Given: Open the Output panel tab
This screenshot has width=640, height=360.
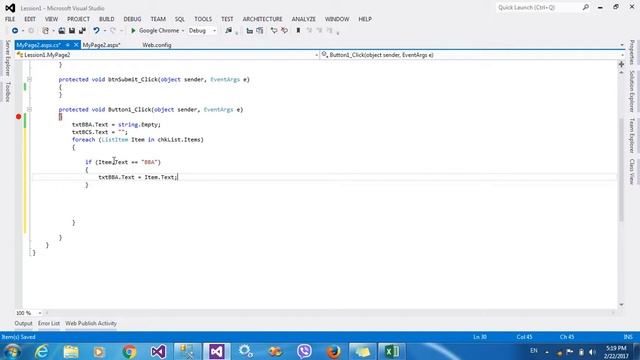Looking at the screenshot, I should click(23, 323).
